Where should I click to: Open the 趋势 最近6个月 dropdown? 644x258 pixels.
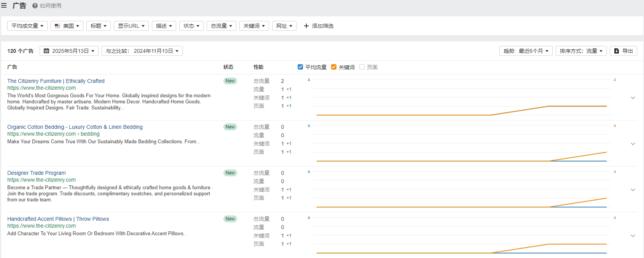click(526, 51)
